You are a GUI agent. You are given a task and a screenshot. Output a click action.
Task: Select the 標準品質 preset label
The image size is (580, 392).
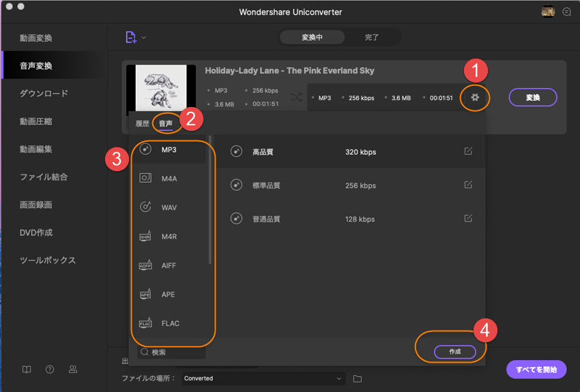point(266,185)
